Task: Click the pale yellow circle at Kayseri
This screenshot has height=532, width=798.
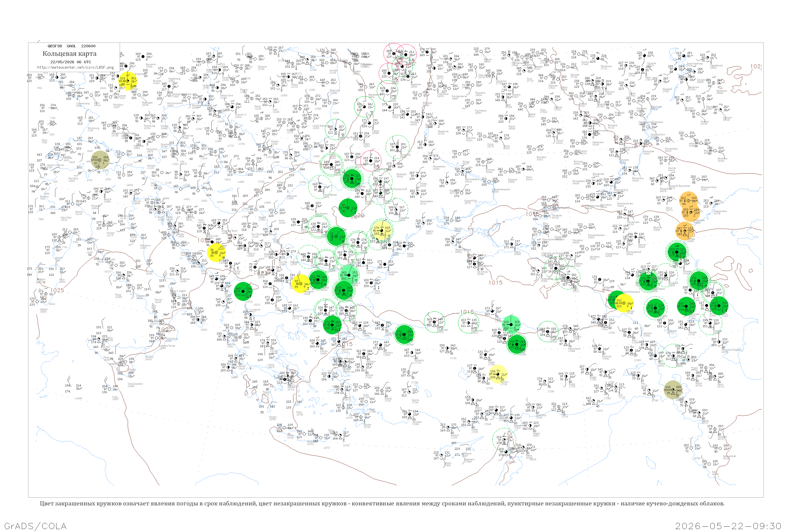Action: coord(497,374)
